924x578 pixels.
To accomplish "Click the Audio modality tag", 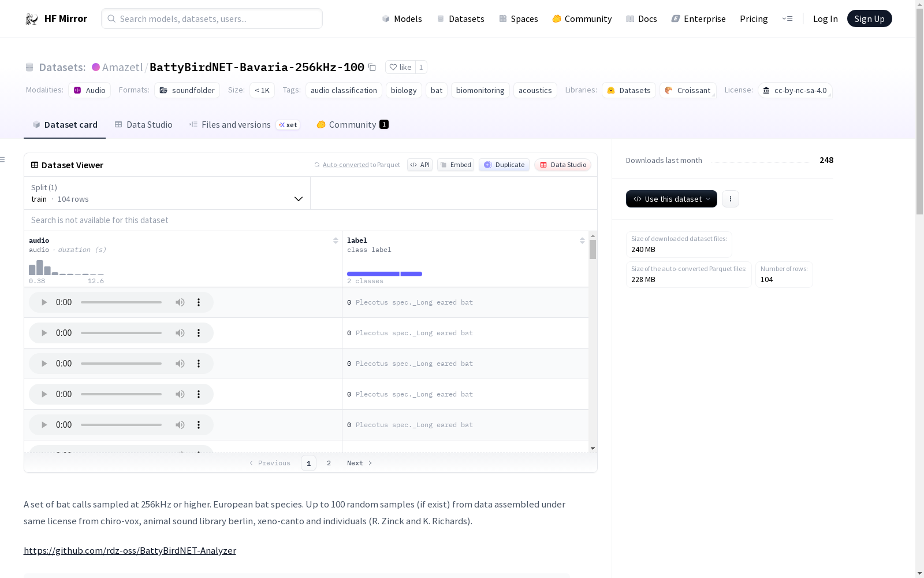I will (90, 90).
